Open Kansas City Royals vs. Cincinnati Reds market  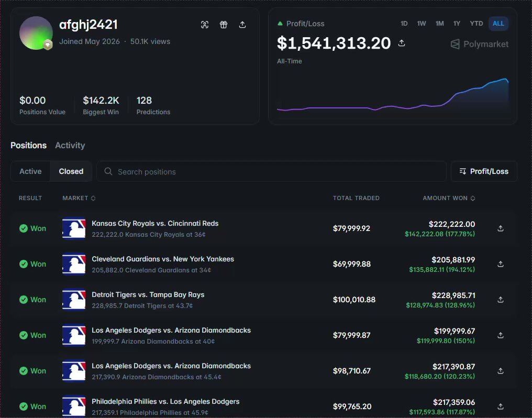pyautogui.click(x=155, y=223)
